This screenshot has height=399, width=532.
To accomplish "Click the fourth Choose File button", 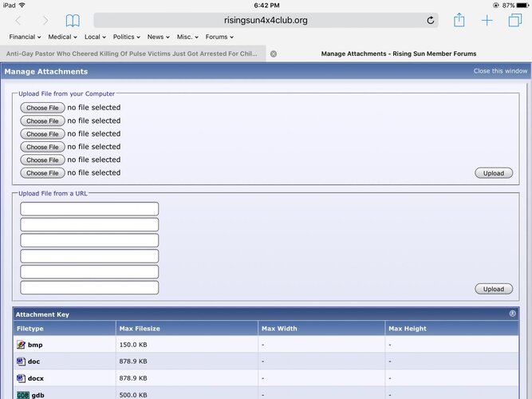I will tap(42, 147).
